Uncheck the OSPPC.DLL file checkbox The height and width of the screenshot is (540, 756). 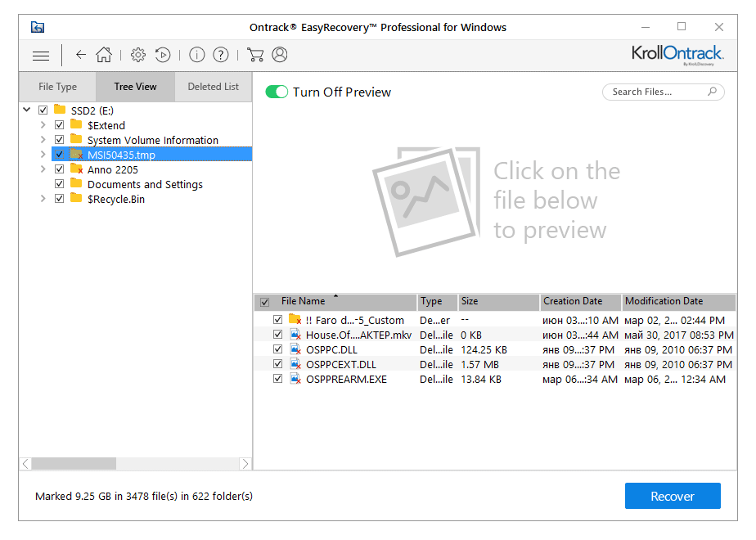277,349
